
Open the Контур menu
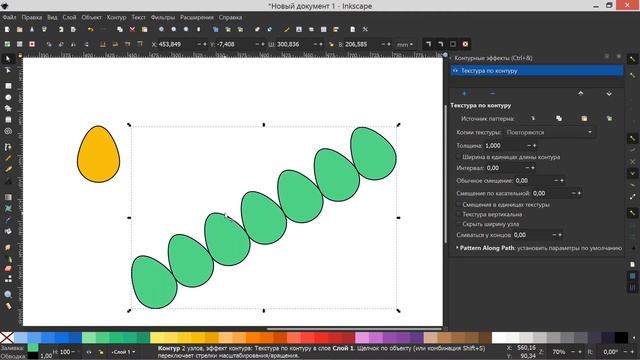coord(116,17)
